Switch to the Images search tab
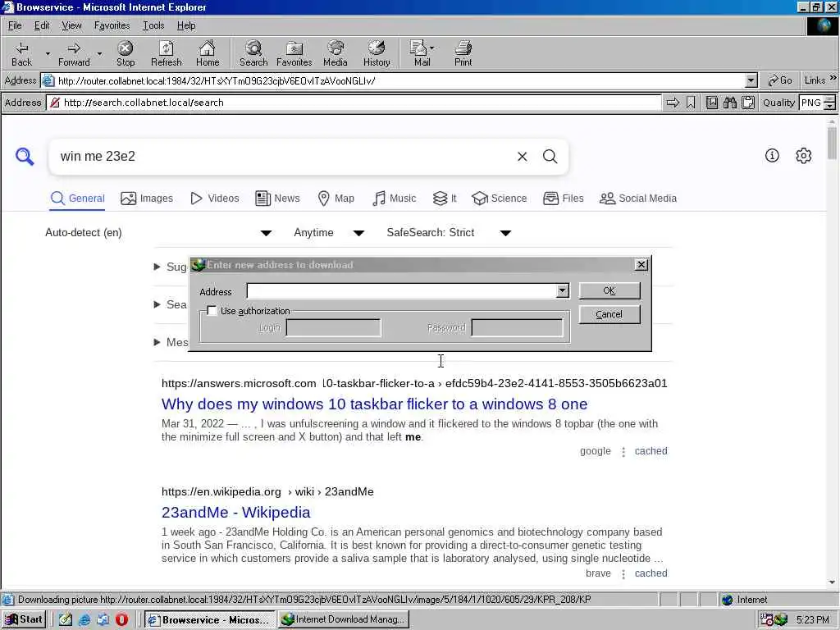Image resolution: width=840 pixels, height=630 pixels. pos(147,199)
